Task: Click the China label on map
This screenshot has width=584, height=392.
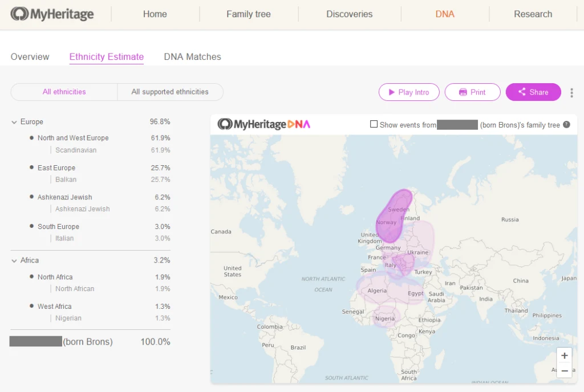Action: 520,281
